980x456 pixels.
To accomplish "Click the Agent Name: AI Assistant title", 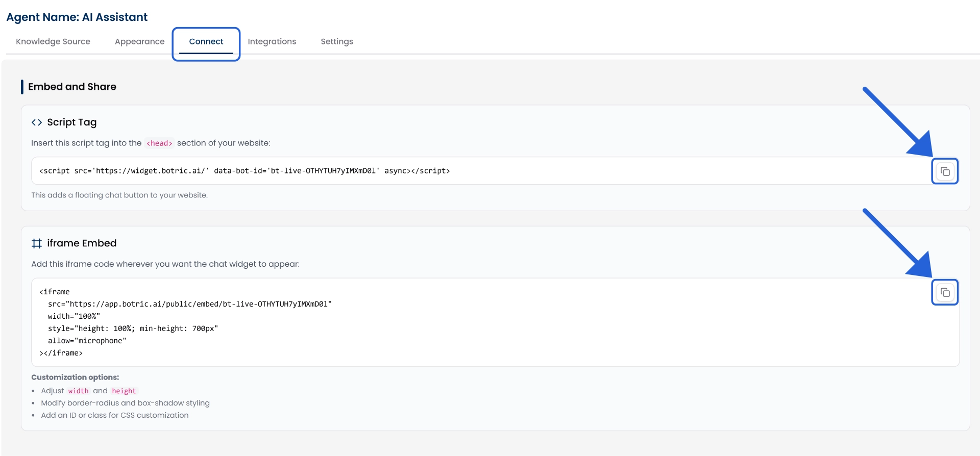I will [77, 17].
